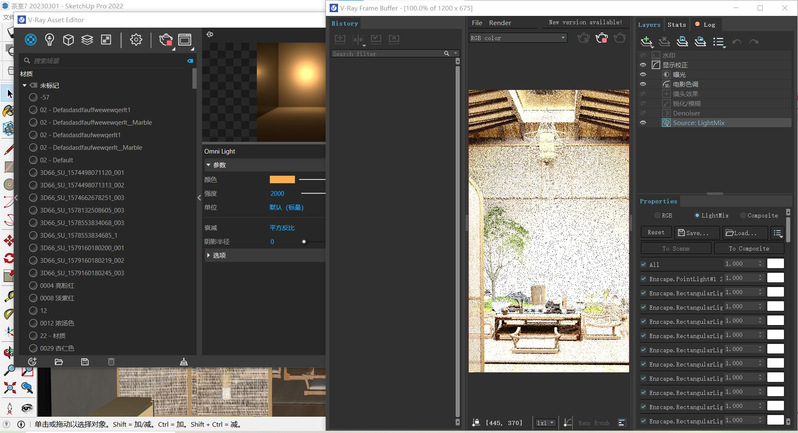Switch to the Lights bulb icon

50,40
